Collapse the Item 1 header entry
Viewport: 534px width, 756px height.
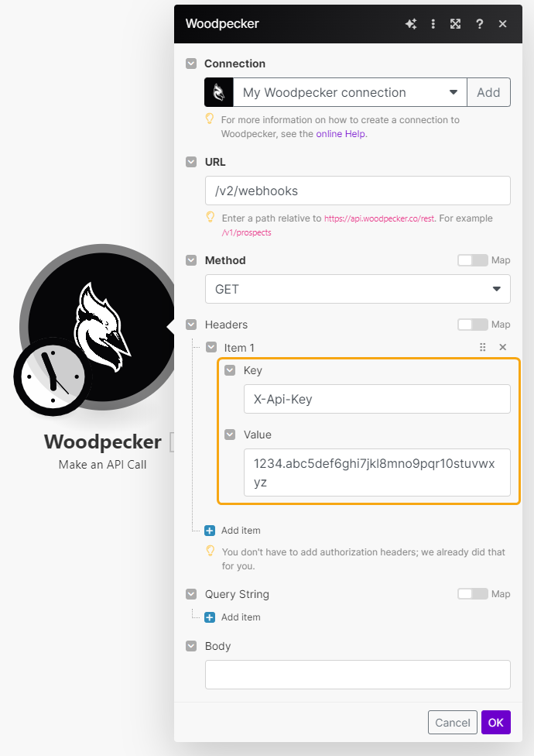pyautogui.click(x=211, y=348)
